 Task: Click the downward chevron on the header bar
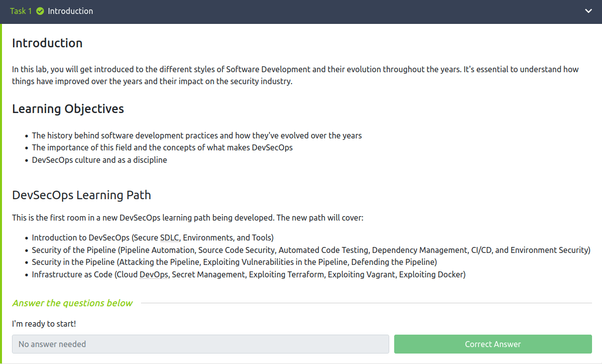point(588,10)
